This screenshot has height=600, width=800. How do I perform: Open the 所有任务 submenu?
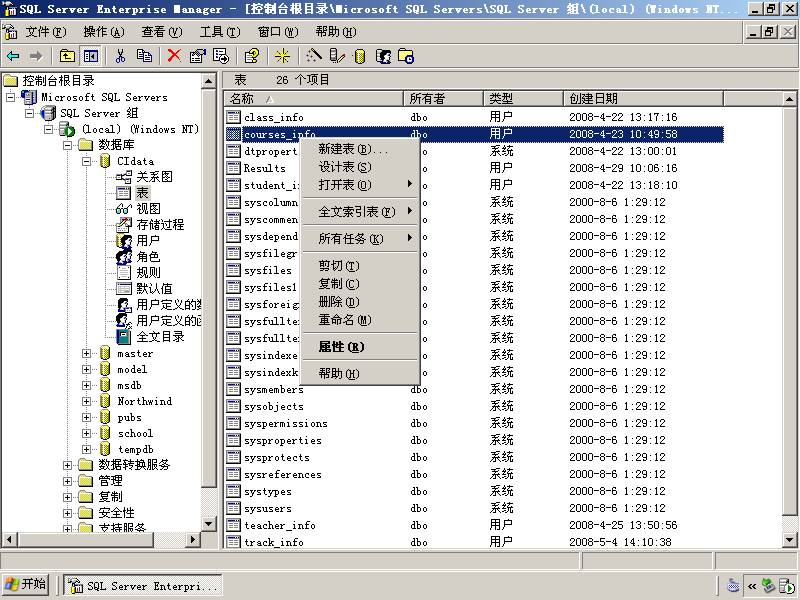pos(360,238)
